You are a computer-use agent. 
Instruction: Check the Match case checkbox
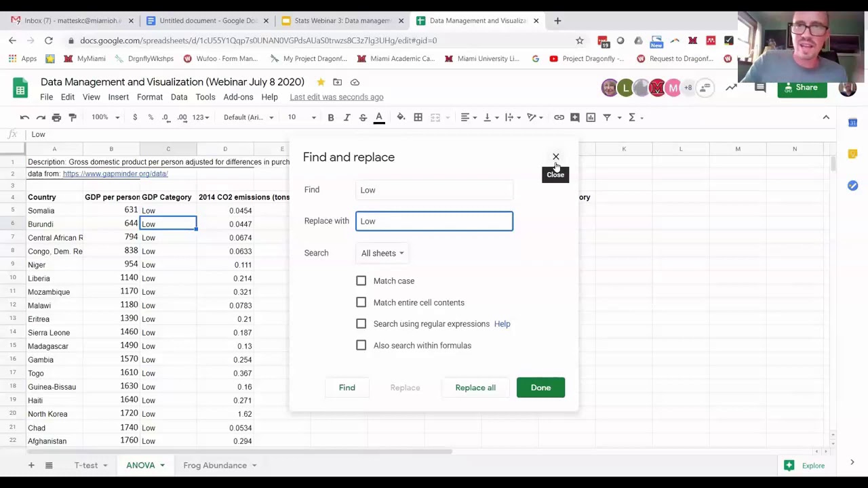click(361, 281)
